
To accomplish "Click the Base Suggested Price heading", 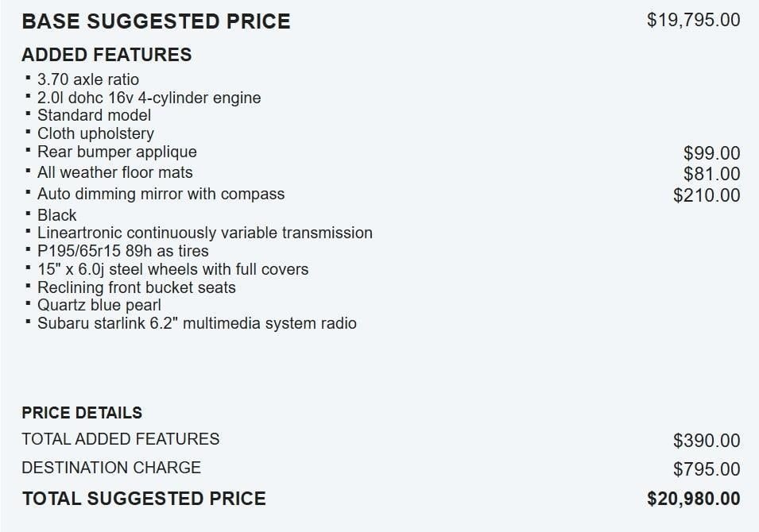I will click(156, 21).
